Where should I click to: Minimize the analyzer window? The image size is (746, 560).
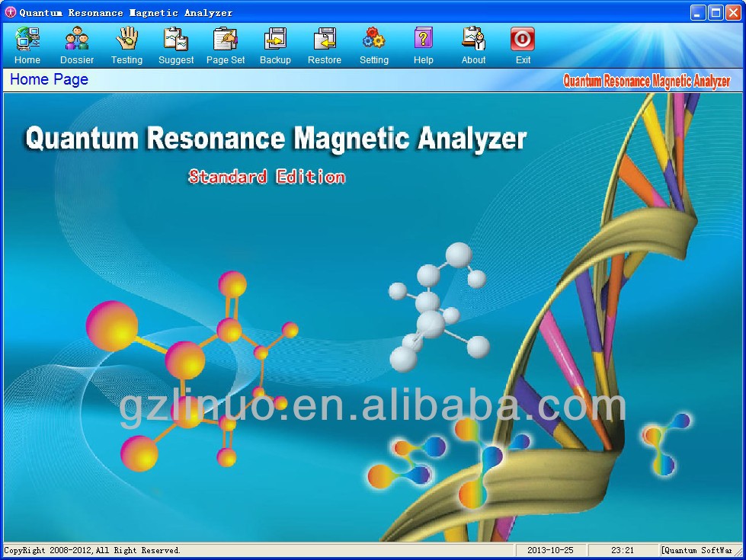698,13
